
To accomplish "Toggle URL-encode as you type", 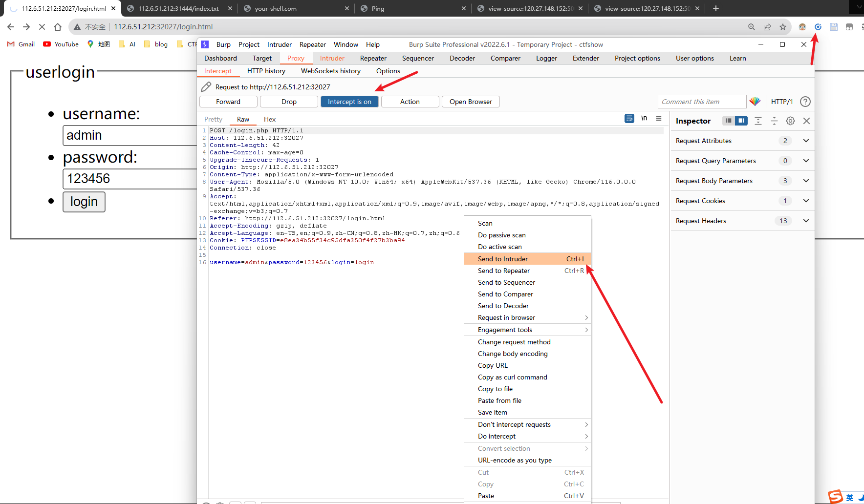I will click(x=527, y=460).
